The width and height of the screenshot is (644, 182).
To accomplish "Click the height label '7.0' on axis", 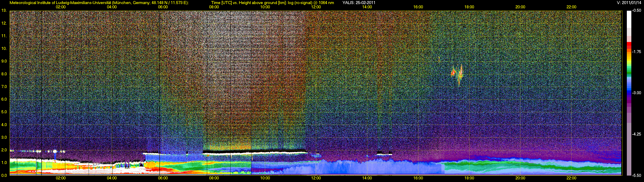I will (x=4, y=87).
